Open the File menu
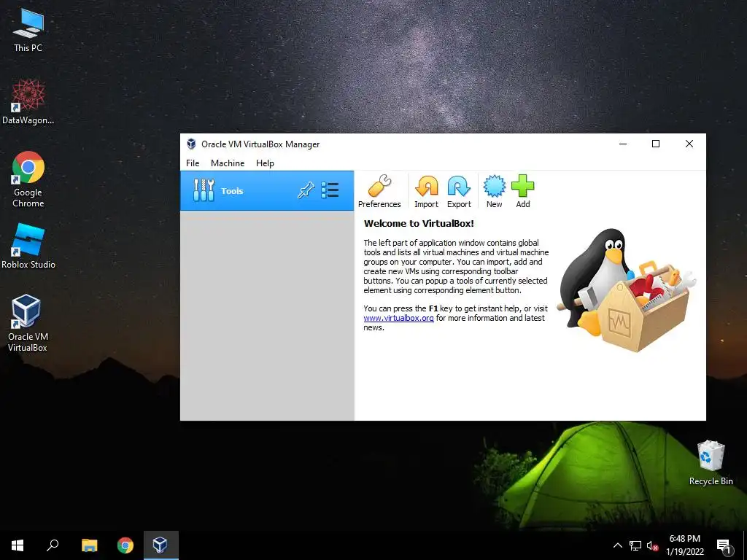747x560 pixels. (193, 163)
